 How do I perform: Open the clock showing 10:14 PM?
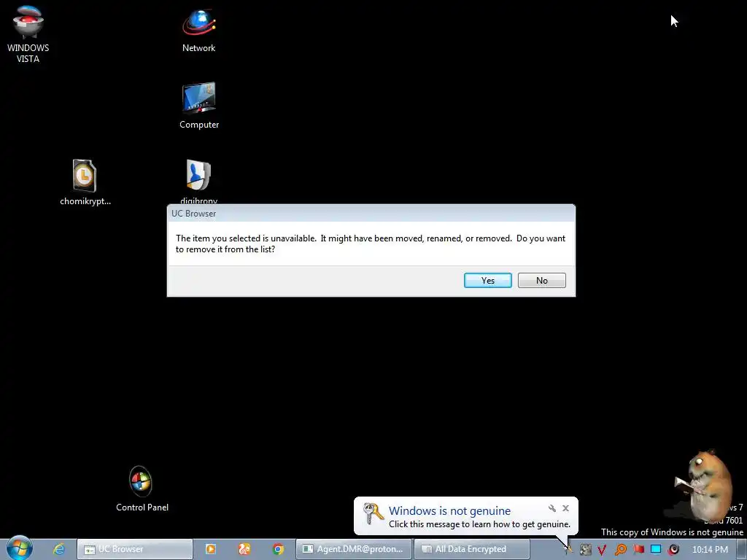[710, 550]
